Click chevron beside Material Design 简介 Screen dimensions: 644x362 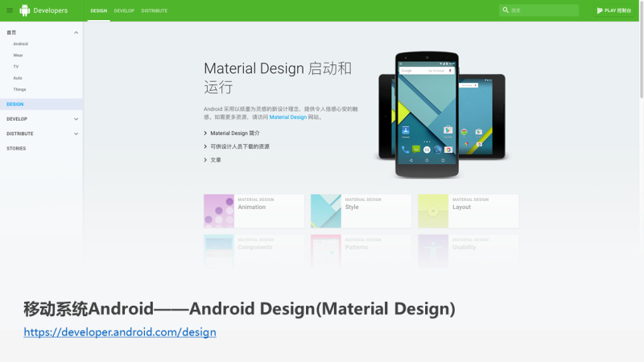(205, 133)
